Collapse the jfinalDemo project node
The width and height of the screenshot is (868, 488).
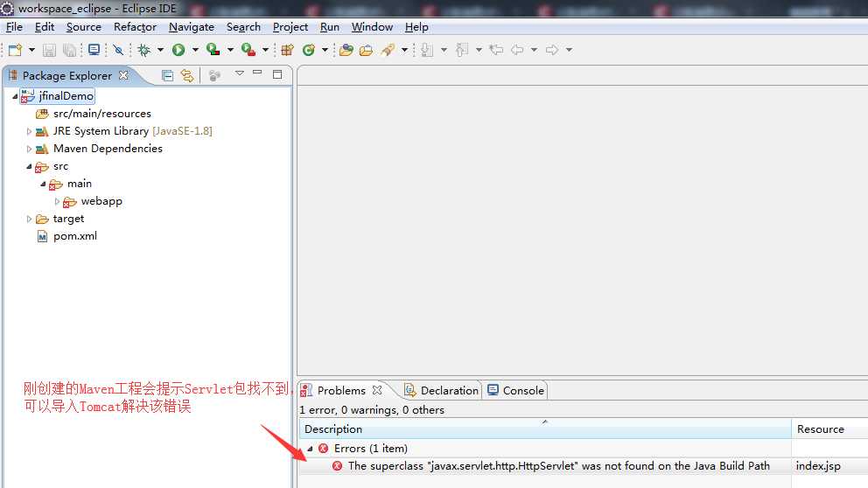click(15, 96)
